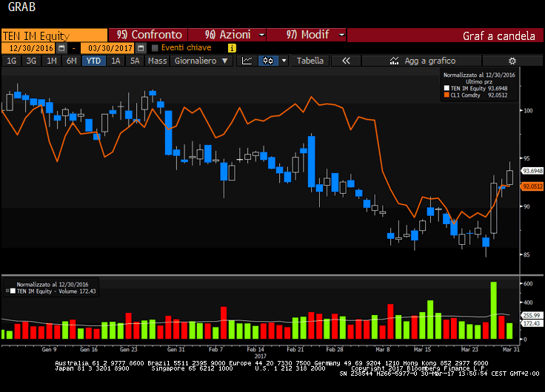Screen dimensions: 545x392
Task: Select the YTD period tab
Action: (x=93, y=61)
